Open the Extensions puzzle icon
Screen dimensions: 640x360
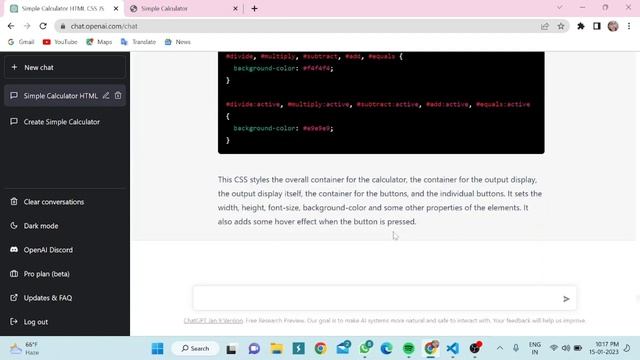click(x=580, y=26)
